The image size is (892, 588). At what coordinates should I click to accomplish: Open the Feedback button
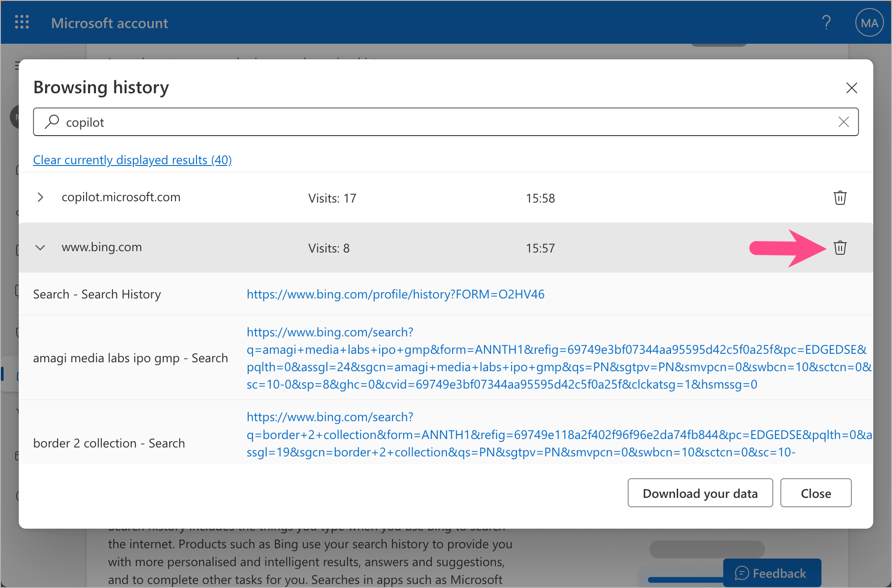pyautogui.click(x=772, y=573)
